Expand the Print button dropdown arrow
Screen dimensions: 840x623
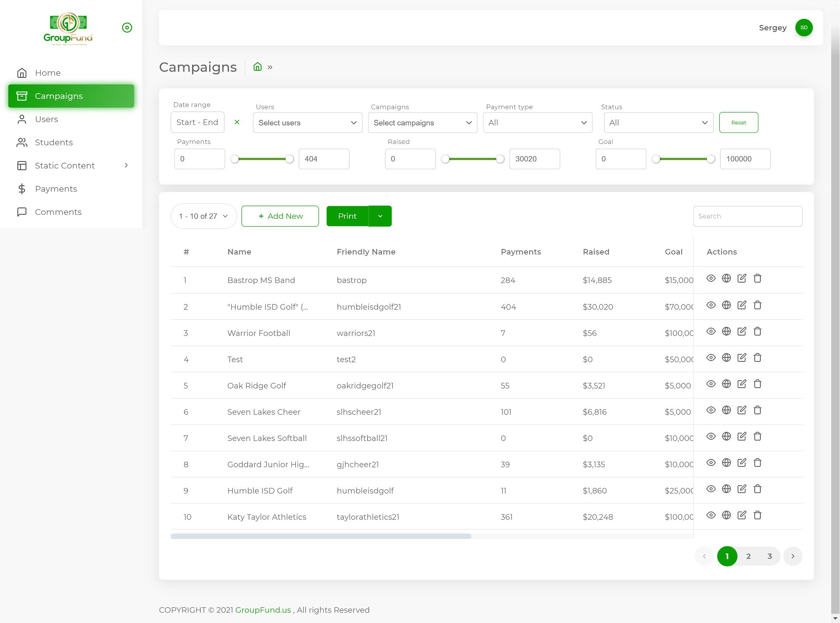[x=380, y=216]
